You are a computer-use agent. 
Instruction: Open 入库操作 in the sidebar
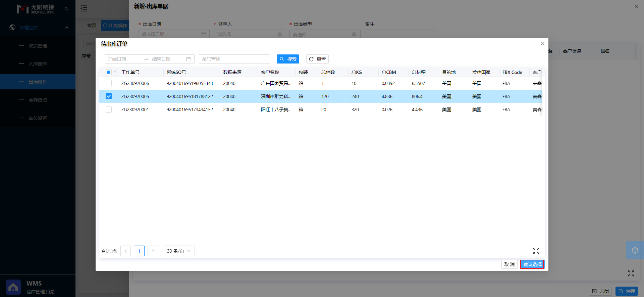pos(38,64)
